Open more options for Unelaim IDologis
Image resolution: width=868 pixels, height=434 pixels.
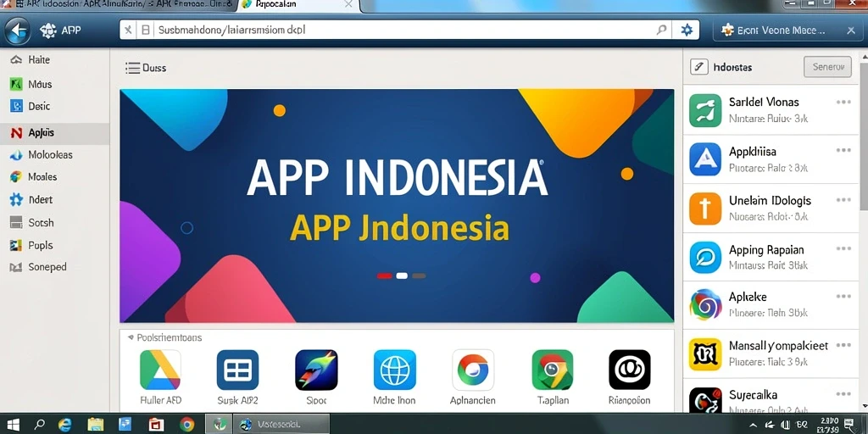point(843,200)
